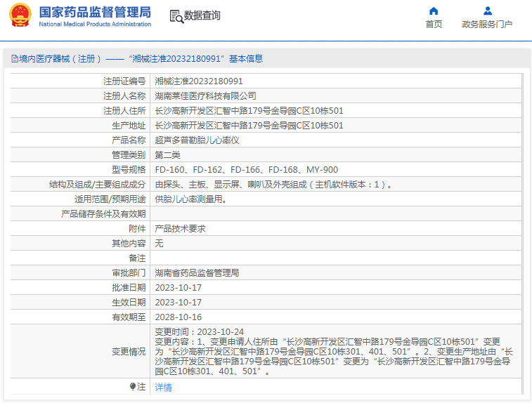Click the 审批部门 label
Image resolution: width=532 pixels, height=403 pixels.
129,273
